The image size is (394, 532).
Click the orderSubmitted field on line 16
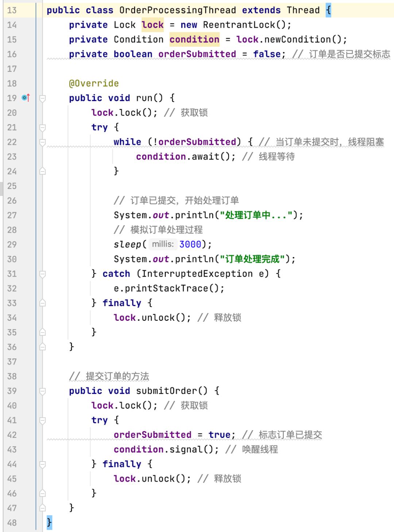click(197, 54)
